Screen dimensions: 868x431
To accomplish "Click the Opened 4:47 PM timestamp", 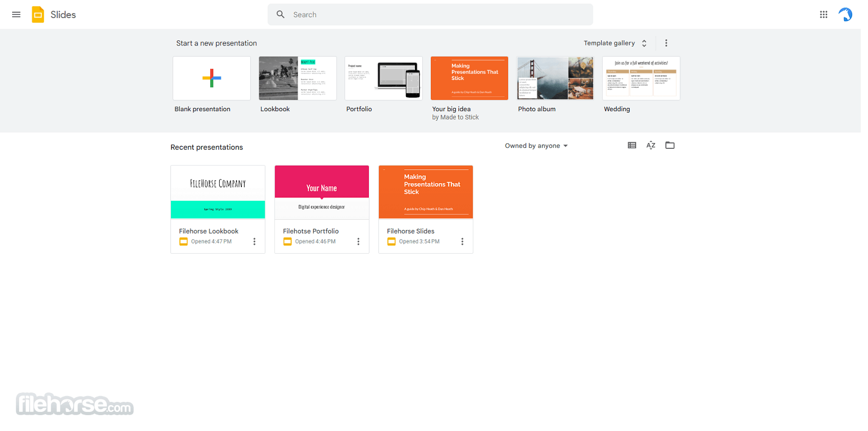I will [211, 241].
